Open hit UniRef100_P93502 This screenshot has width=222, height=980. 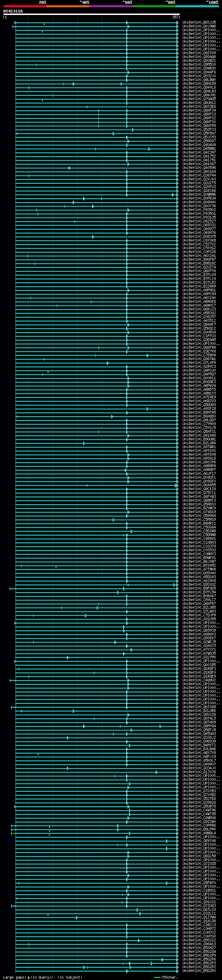199,210
